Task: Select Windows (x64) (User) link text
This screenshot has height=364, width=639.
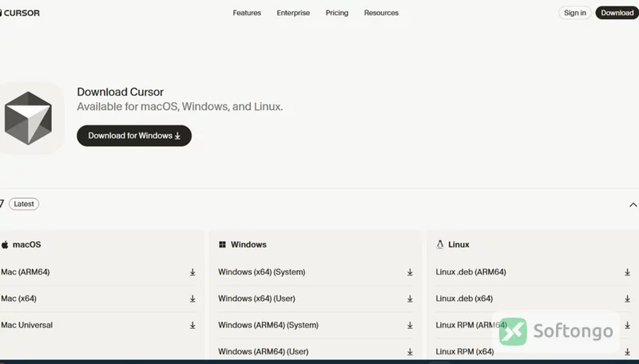Action: pos(256,299)
